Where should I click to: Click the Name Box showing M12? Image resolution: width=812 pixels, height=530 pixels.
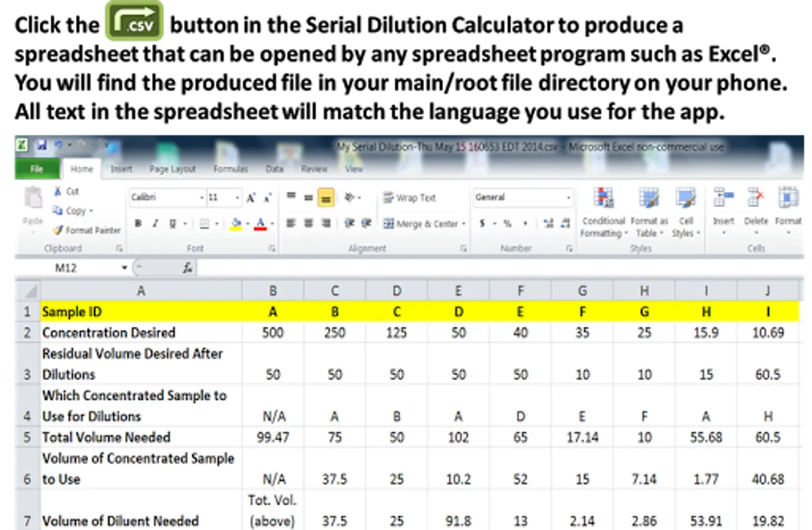pyautogui.click(x=72, y=268)
